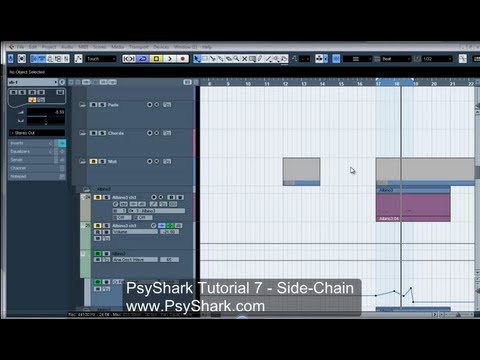
Task: Open the 1/32 quantize value dropdown
Action: coord(437,59)
